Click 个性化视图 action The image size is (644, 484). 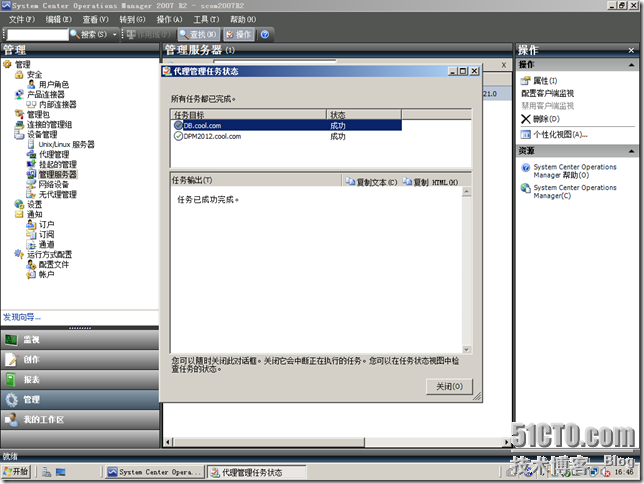[554, 134]
